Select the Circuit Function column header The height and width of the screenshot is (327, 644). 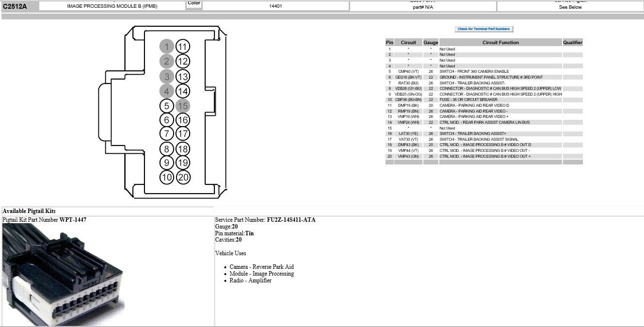(500, 42)
